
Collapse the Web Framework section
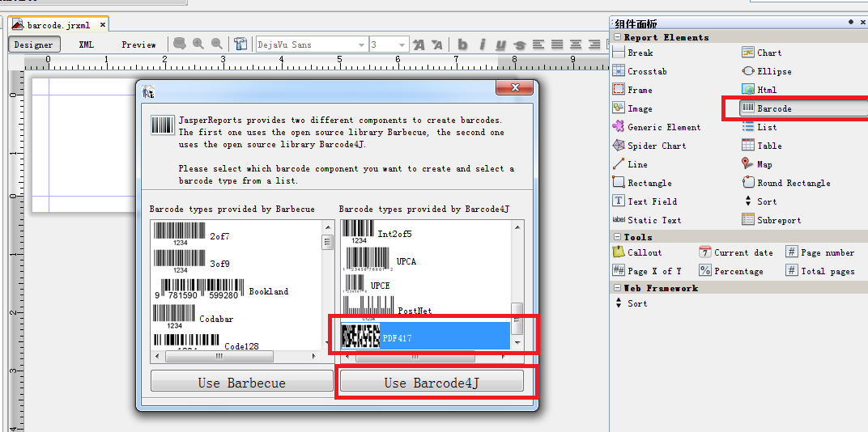pyautogui.click(x=617, y=288)
